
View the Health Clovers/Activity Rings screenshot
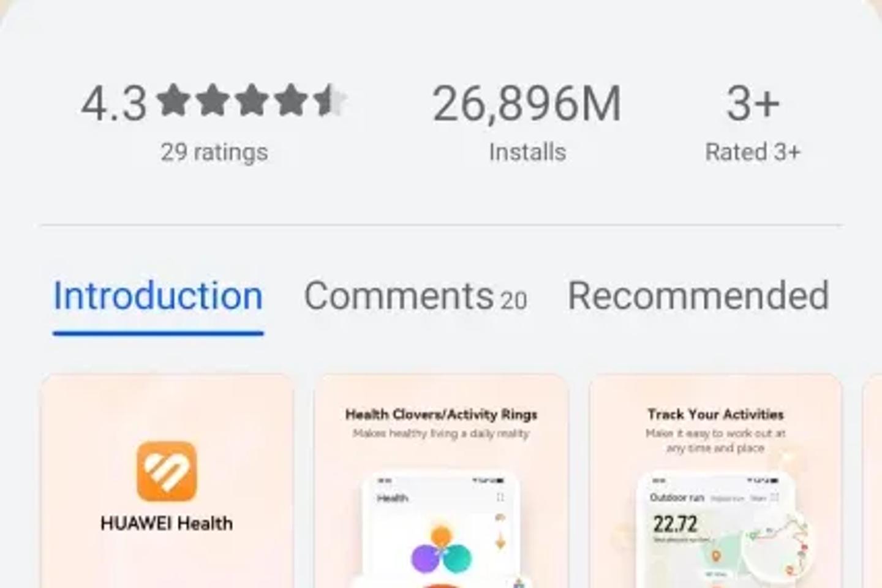pos(441,481)
